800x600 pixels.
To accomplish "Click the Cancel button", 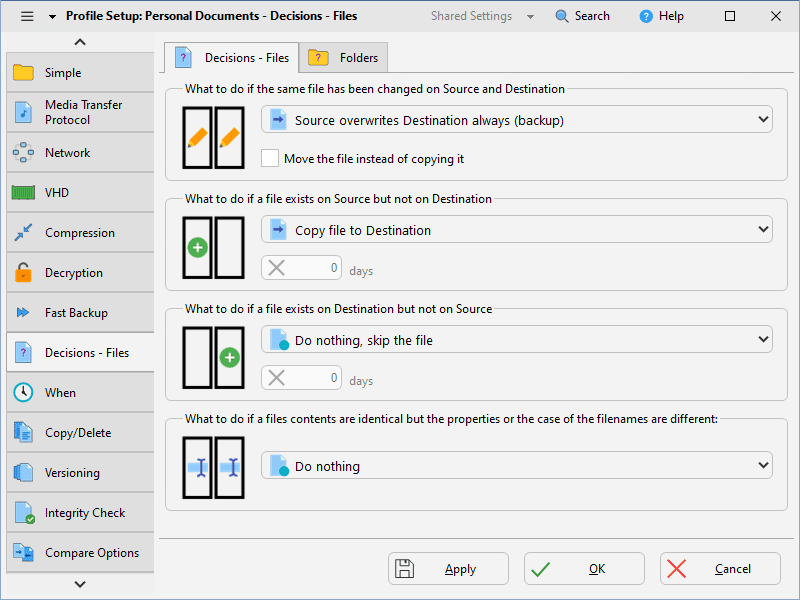I will [x=720, y=568].
